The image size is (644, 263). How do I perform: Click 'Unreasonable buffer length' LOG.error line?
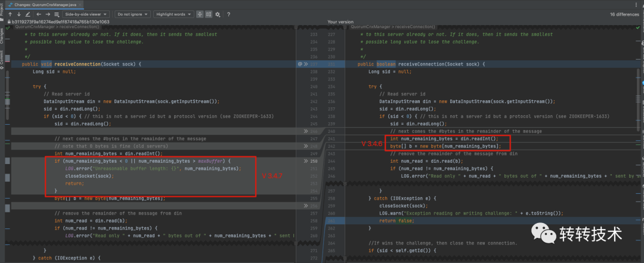pyautogui.click(x=153, y=169)
